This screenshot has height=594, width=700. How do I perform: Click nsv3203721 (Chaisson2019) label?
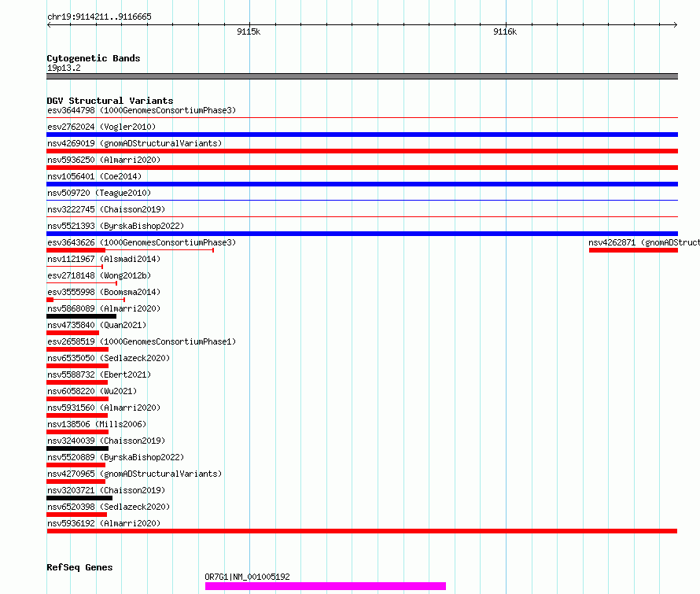coord(106,490)
